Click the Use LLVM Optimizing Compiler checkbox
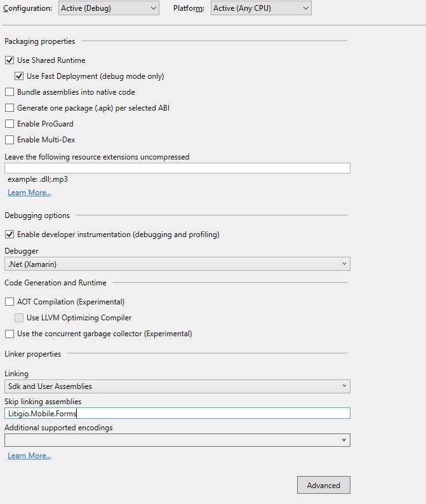This screenshot has width=426, height=504. 19,318
